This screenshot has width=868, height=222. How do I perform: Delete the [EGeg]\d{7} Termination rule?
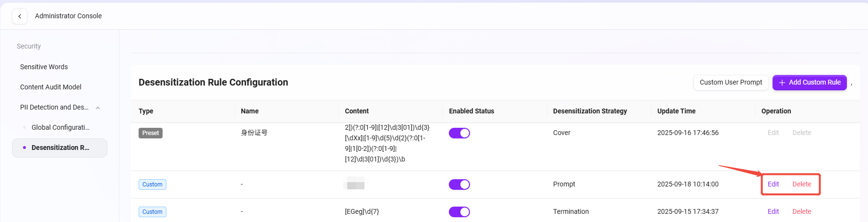pyautogui.click(x=801, y=211)
